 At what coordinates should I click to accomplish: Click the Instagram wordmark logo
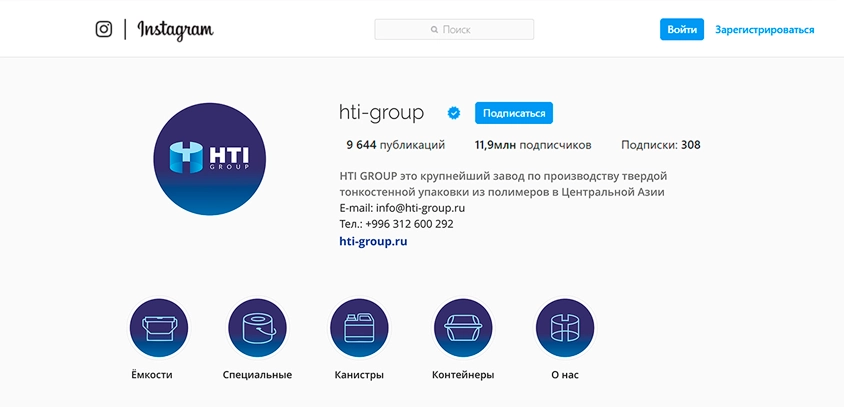click(x=175, y=30)
